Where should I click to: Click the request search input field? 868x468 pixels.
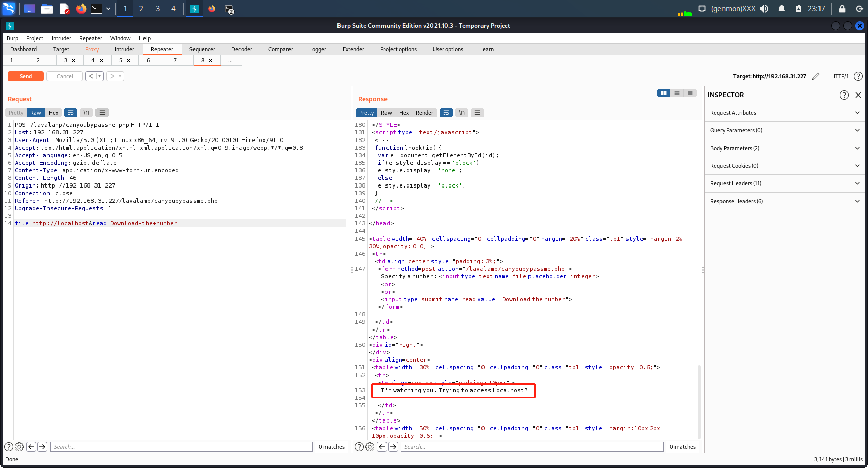pyautogui.click(x=181, y=447)
